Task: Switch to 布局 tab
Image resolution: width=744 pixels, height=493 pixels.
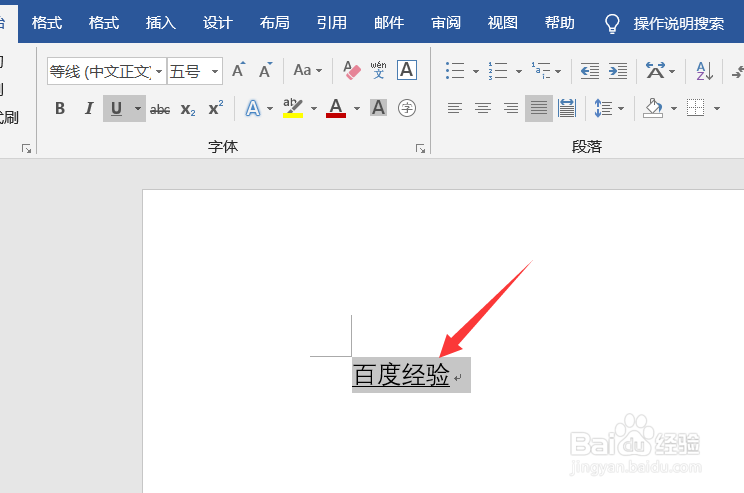Action: 275,23
